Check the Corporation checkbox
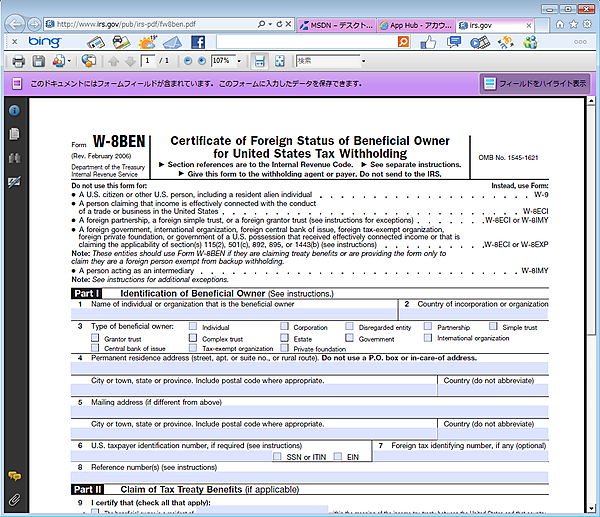The image size is (600, 517). pos(284,326)
